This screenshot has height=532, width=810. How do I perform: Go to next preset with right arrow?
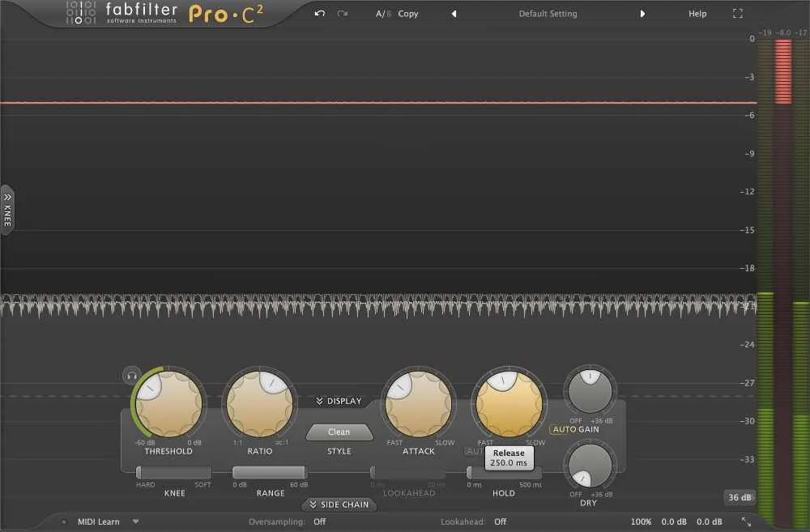tap(642, 14)
